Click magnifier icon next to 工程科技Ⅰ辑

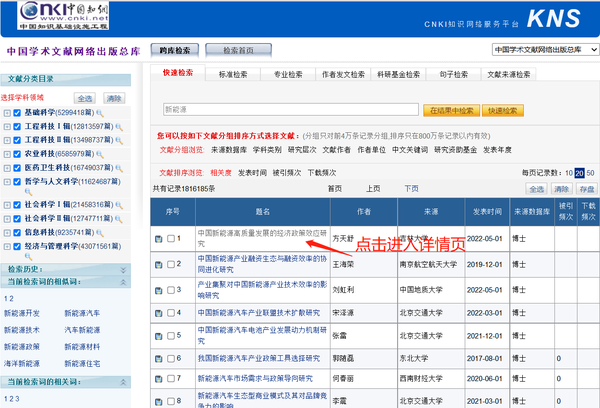point(119,127)
